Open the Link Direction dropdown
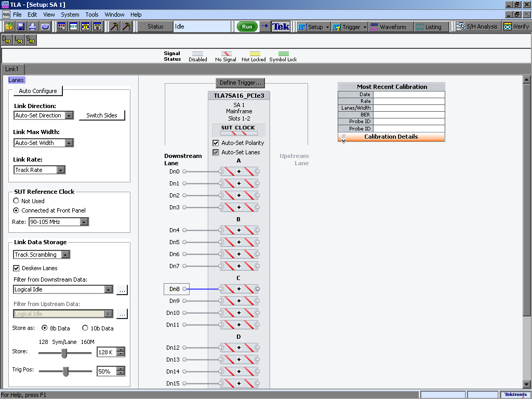The height and width of the screenshot is (399, 532). pyautogui.click(x=69, y=115)
